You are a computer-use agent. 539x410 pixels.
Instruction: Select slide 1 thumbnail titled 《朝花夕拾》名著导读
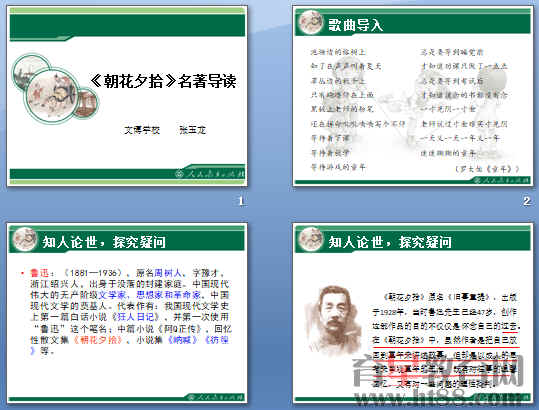(127, 96)
